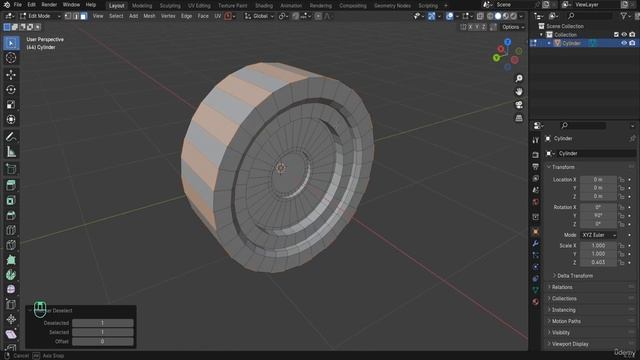Image resolution: width=640 pixels, height=360 pixels.
Task: Enable face select mode
Action: pyautogui.click(x=84, y=16)
